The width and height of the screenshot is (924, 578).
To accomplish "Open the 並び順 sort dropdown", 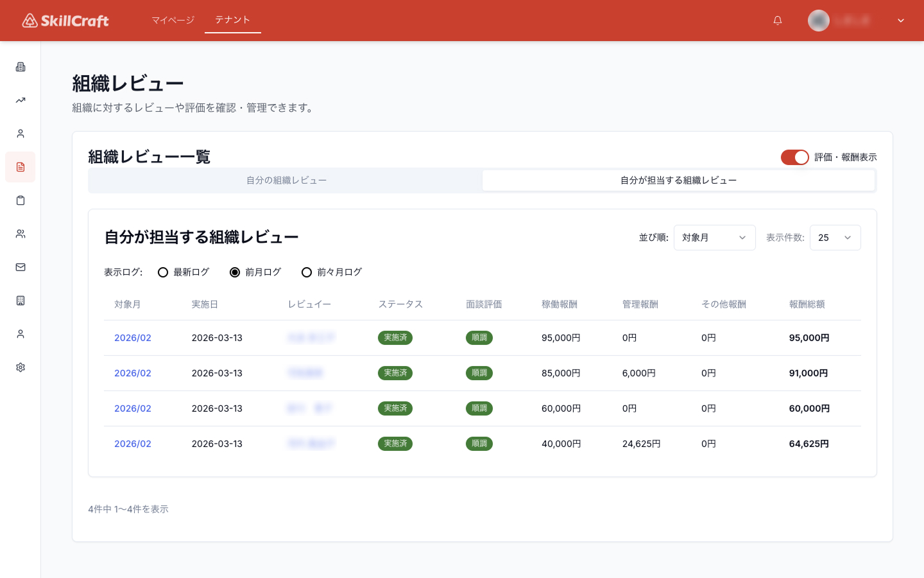I will (x=714, y=237).
